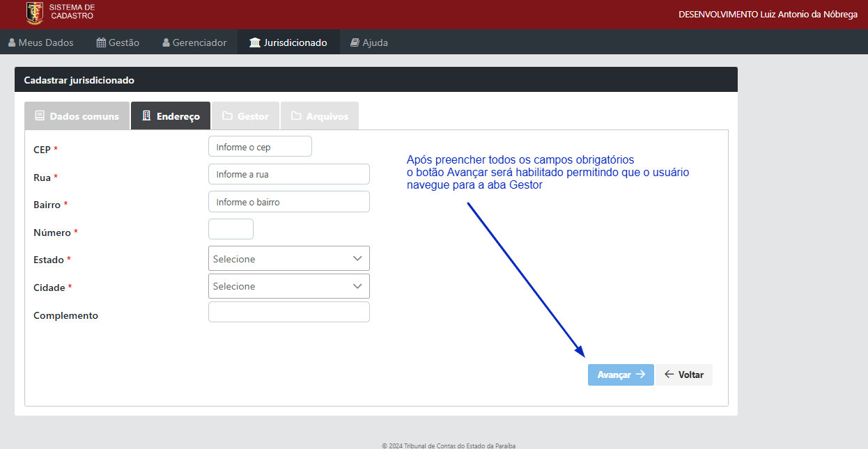Switch to the Dados comuns tab
The height and width of the screenshot is (449, 868).
pyautogui.click(x=77, y=116)
